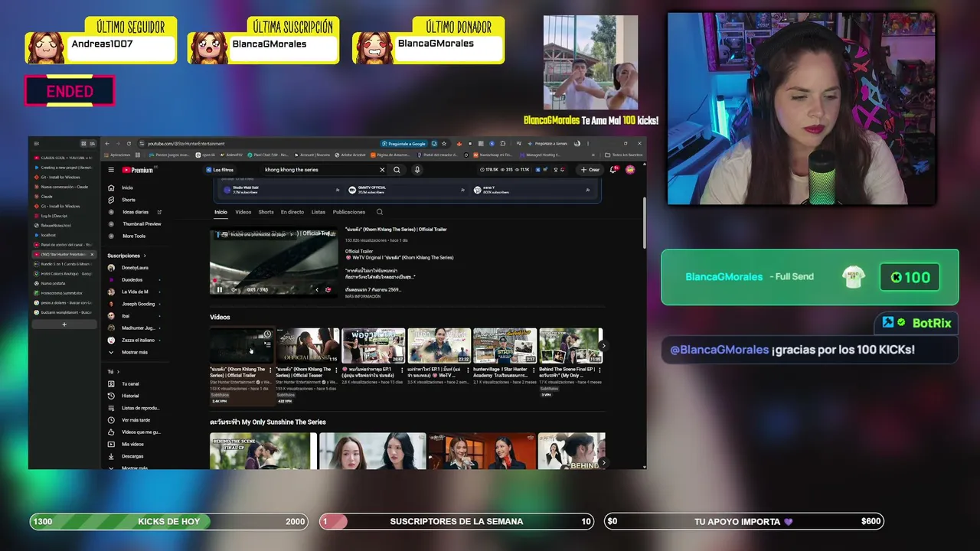The height and width of the screenshot is (551, 980).
Task: Open the YouTube hamburger guide menu
Action: (111, 170)
